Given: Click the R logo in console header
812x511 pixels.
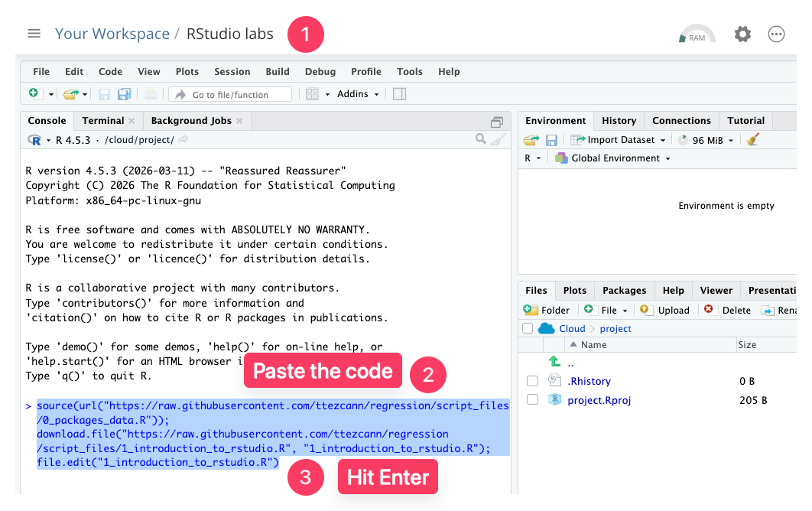Looking at the screenshot, I should 34,140.
